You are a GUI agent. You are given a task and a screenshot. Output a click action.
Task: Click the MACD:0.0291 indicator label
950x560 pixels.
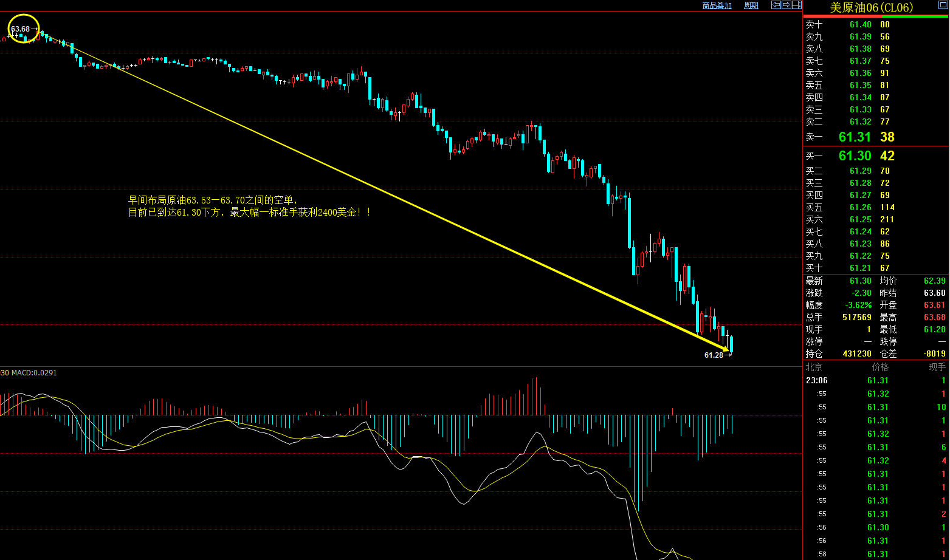pos(34,373)
